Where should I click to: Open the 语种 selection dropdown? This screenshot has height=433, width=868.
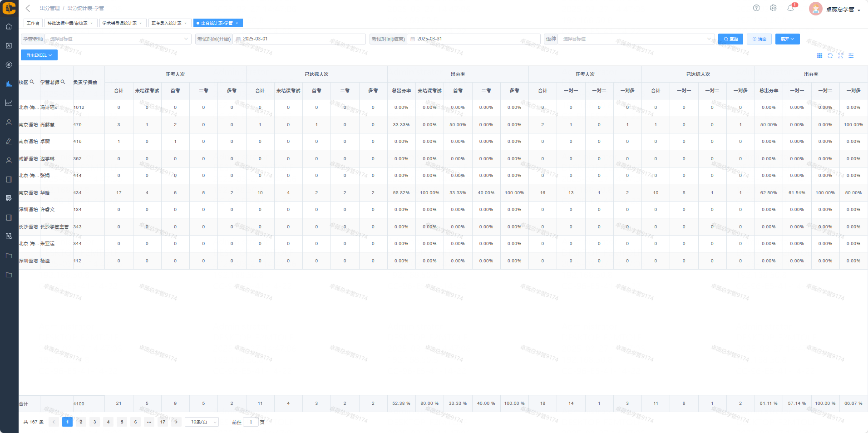tap(636, 39)
